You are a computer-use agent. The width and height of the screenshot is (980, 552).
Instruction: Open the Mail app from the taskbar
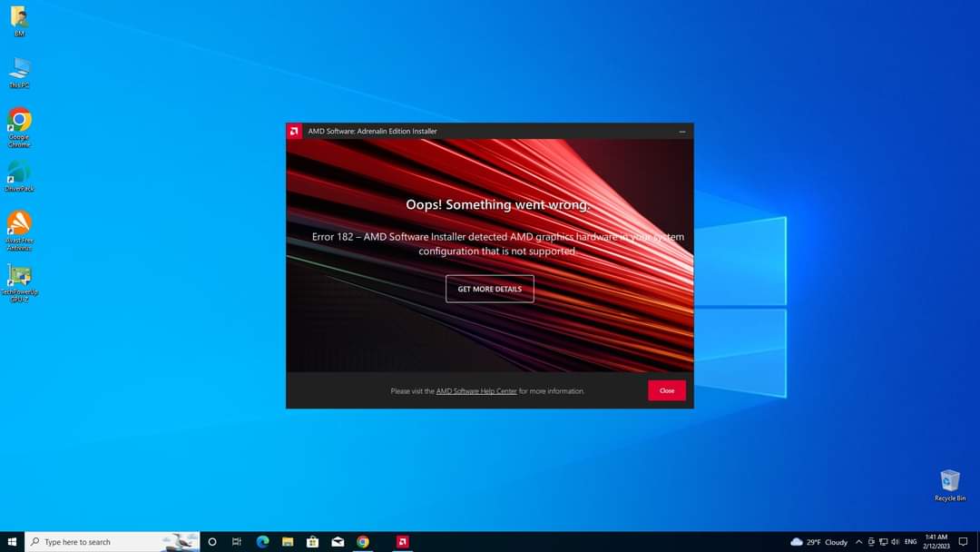coord(338,542)
